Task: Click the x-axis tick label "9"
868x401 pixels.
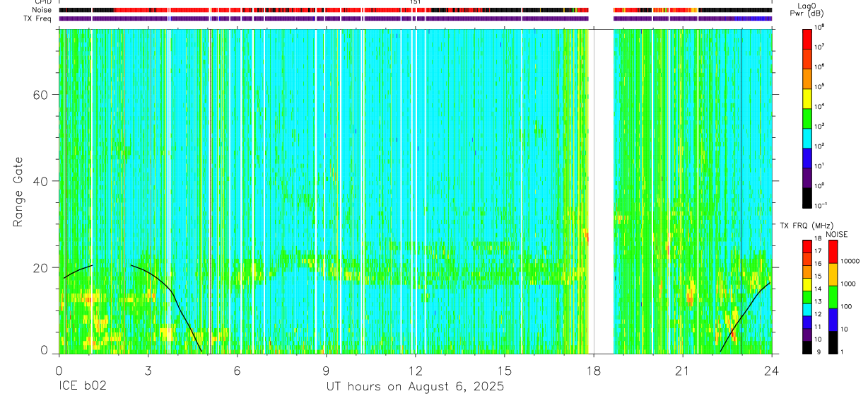Action: [327, 371]
